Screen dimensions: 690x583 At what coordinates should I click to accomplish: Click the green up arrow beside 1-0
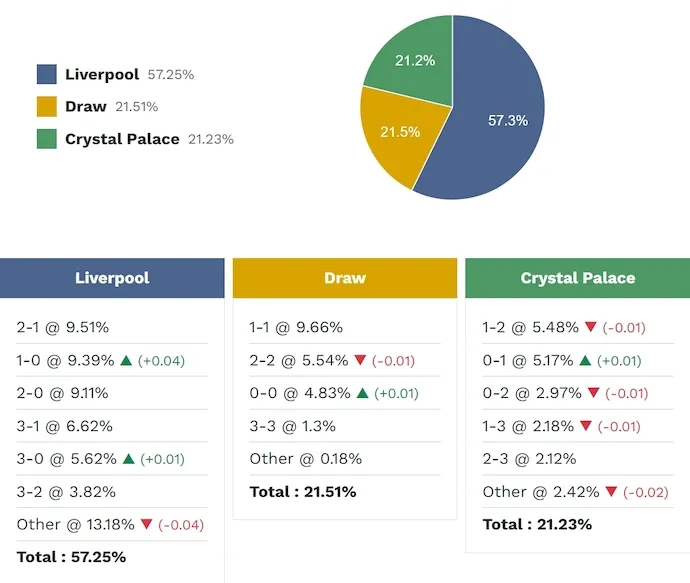click(x=126, y=360)
